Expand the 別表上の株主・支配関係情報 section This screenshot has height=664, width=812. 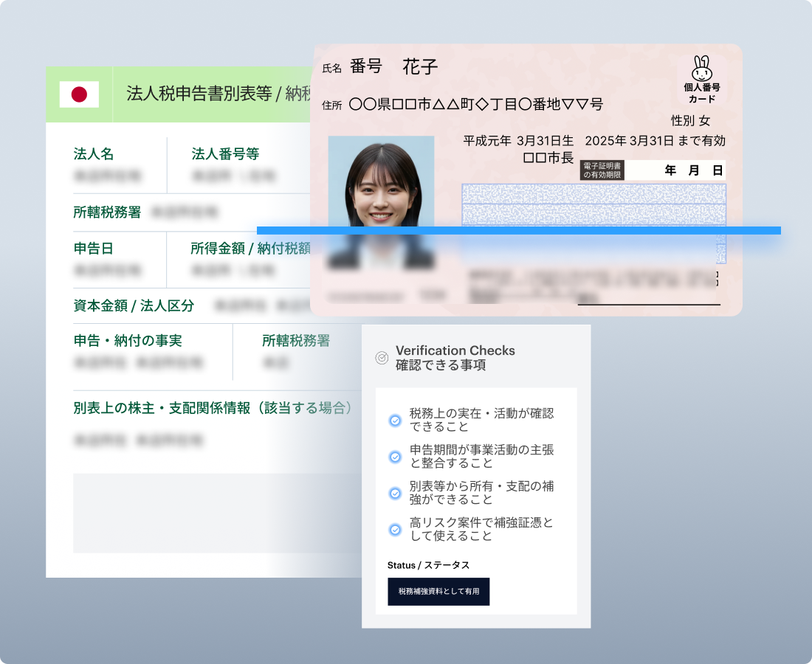click(213, 408)
